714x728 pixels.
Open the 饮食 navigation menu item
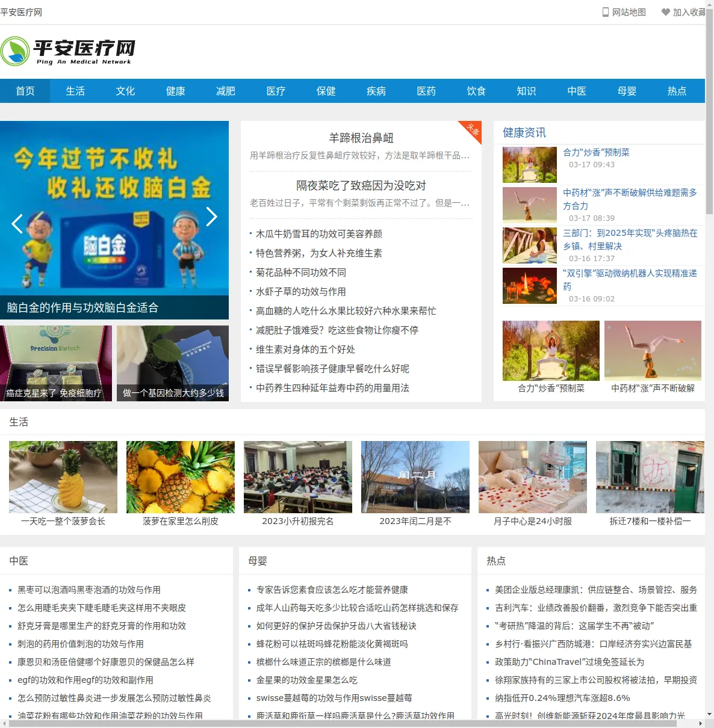tap(476, 91)
